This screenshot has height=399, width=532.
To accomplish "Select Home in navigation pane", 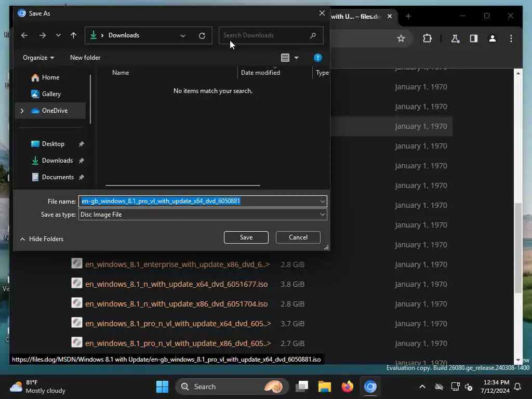I will pyautogui.click(x=50, y=77).
